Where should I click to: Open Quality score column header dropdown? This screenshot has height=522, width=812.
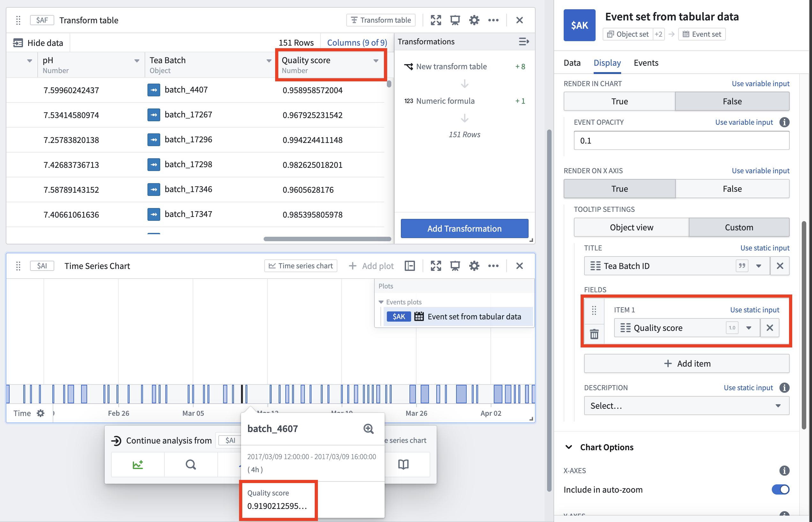[x=376, y=61]
